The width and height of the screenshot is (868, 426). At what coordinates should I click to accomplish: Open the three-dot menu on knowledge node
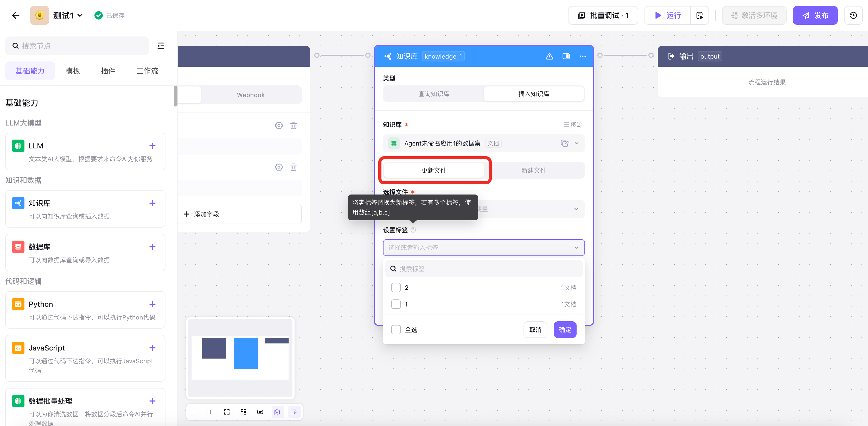tap(583, 56)
